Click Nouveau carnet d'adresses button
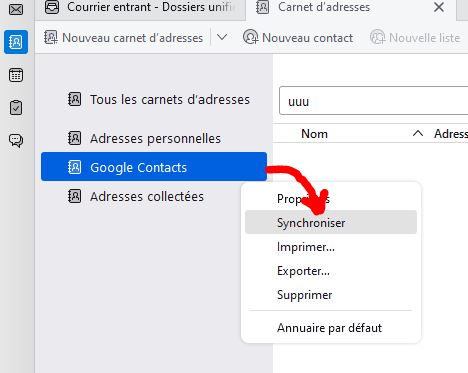 tap(124, 38)
